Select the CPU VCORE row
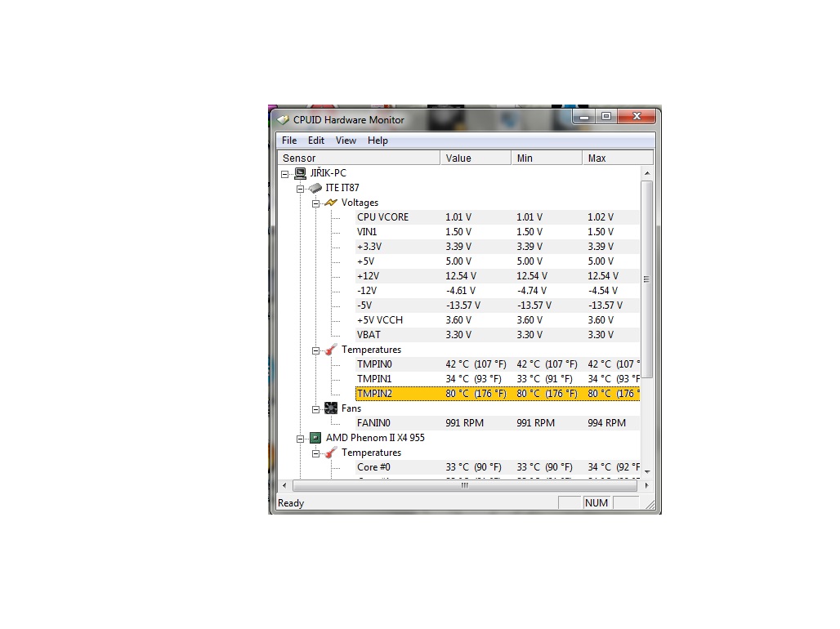Screen dimensions: 840x629 [x=498, y=217]
